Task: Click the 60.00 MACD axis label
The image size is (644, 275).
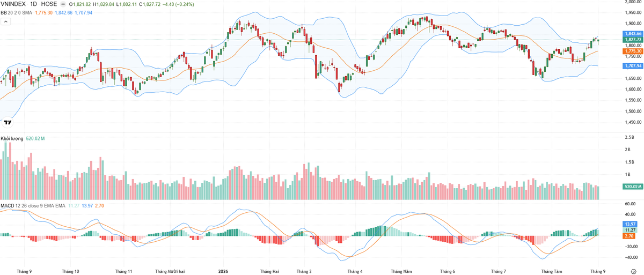Action: click(x=631, y=204)
